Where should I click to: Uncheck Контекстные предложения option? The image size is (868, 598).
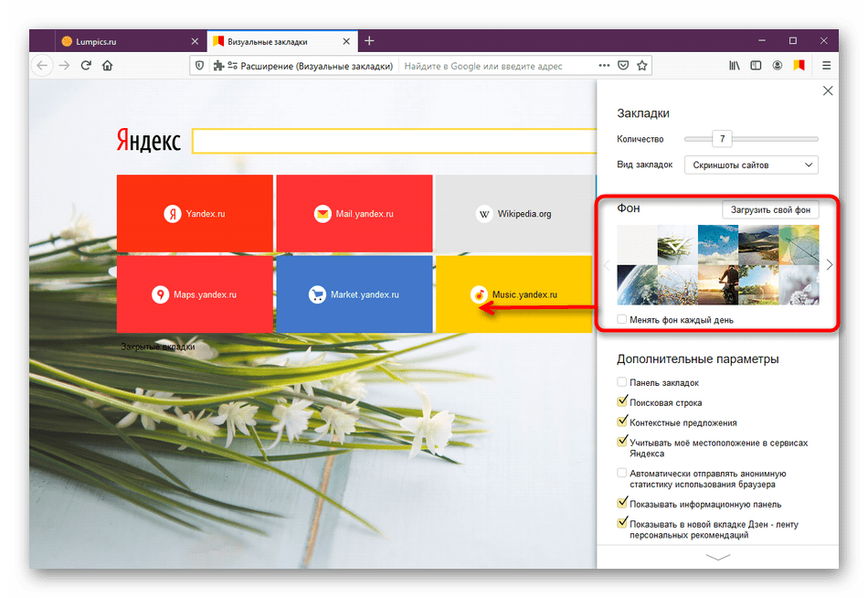pyautogui.click(x=621, y=422)
